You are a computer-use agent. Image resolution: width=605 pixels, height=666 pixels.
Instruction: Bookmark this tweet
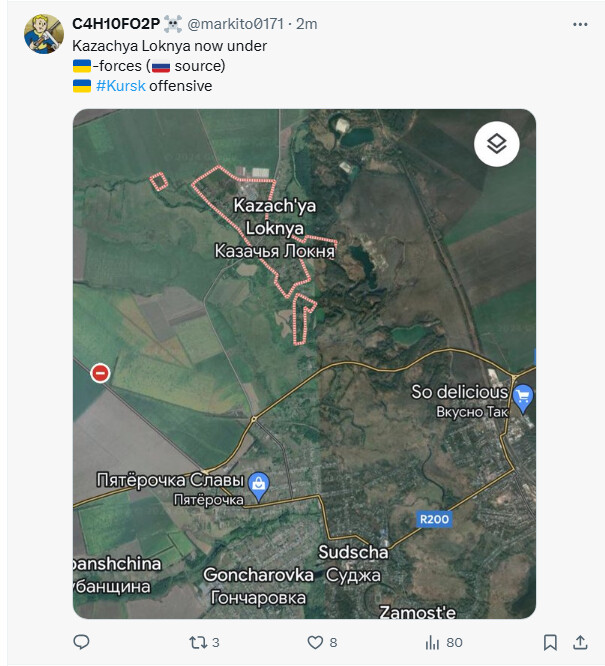pos(551,642)
